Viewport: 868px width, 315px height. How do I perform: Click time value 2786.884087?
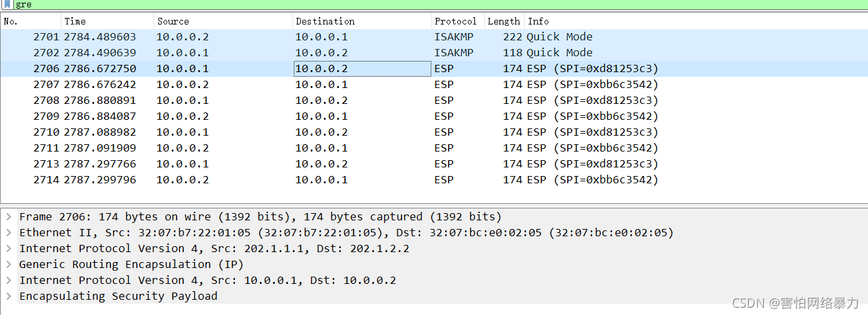tap(100, 116)
